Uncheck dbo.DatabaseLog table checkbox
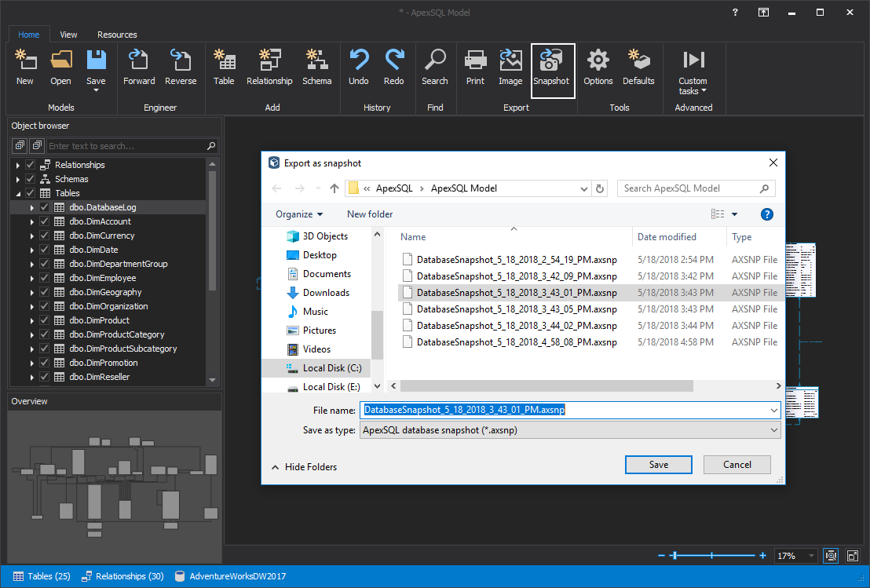The image size is (870, 588). 45,207
